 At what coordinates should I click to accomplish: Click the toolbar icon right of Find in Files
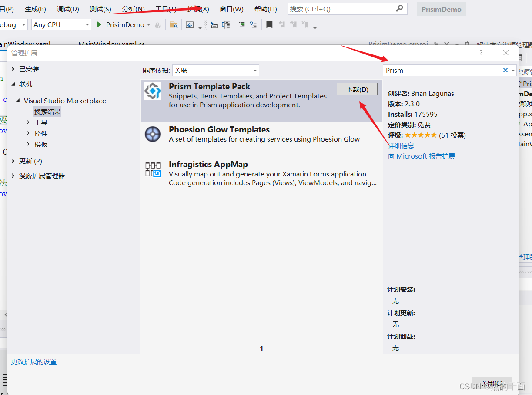[x=190, y=25]
